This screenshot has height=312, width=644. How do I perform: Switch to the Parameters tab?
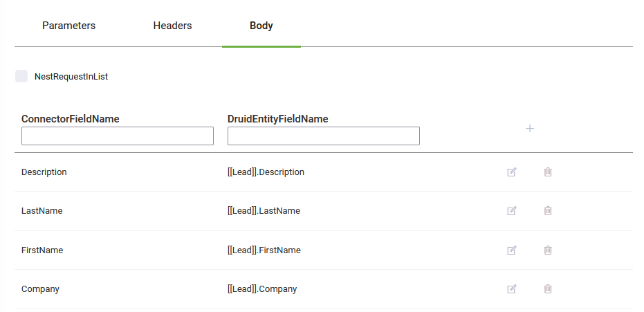pos(68,26)
